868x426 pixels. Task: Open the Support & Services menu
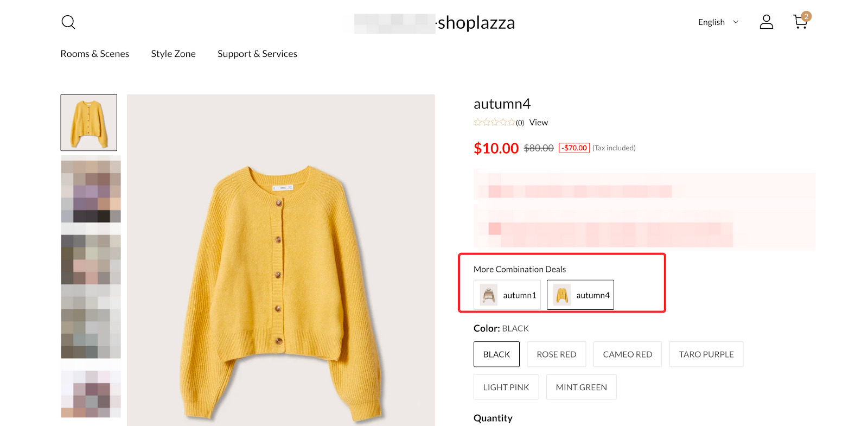257,54
